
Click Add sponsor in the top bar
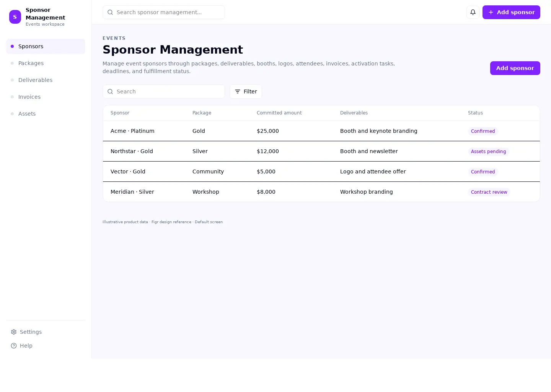pos(511,12)
